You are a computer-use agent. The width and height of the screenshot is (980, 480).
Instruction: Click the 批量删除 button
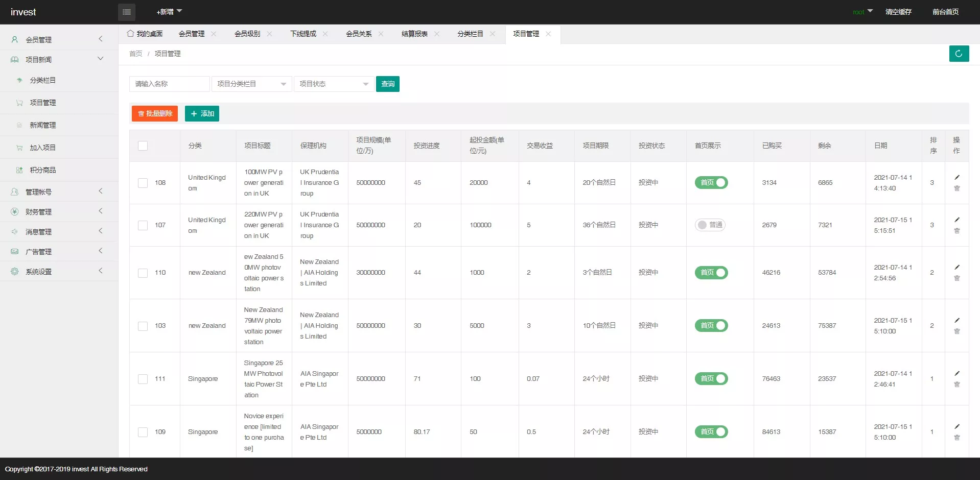[155, 113]
